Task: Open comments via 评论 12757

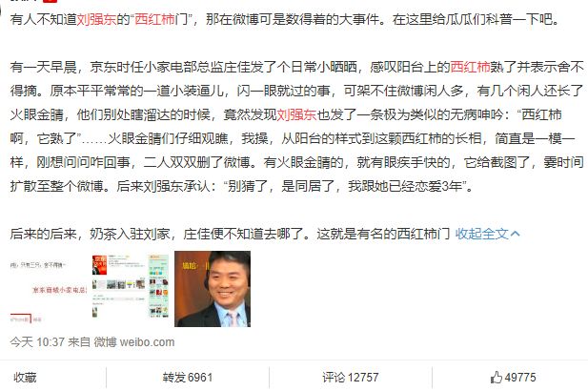Action: tap(351, 377)
